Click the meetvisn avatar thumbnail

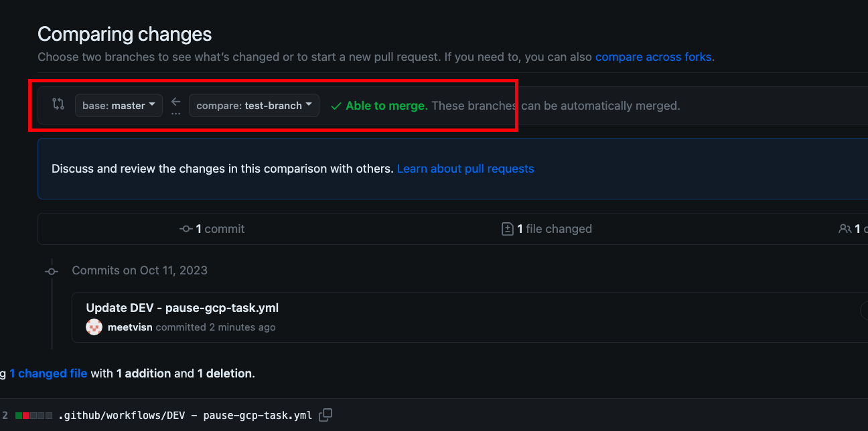click(x=94, y=327)
